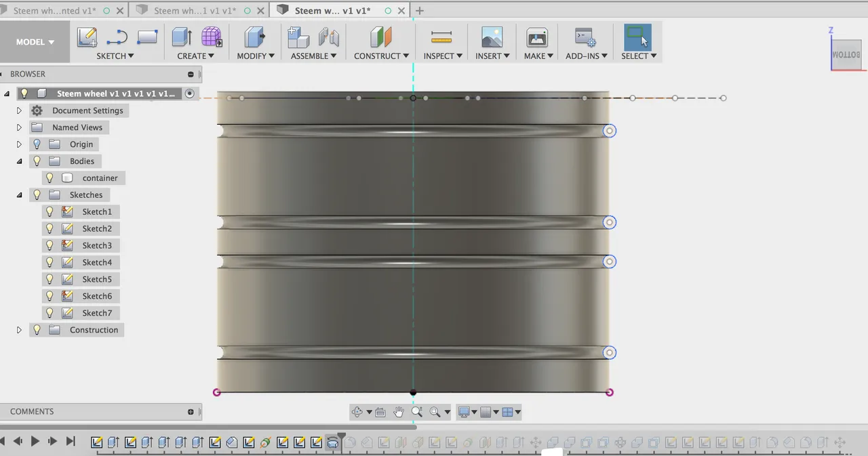The height and width of the screenshot is (456, 868).
Task: Open the CONSTRUCT menu
Action: (381, 56)
